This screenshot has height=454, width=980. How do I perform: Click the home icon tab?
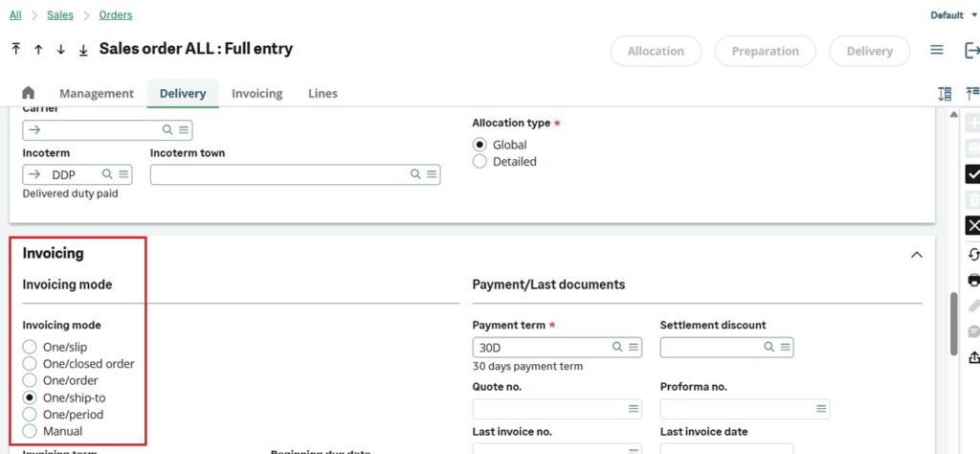point(28,93)
